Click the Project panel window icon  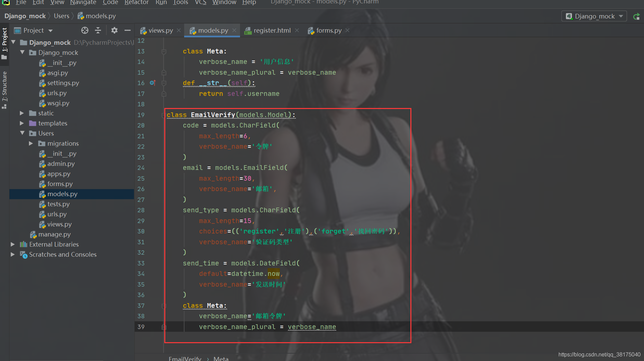[18, 31]
